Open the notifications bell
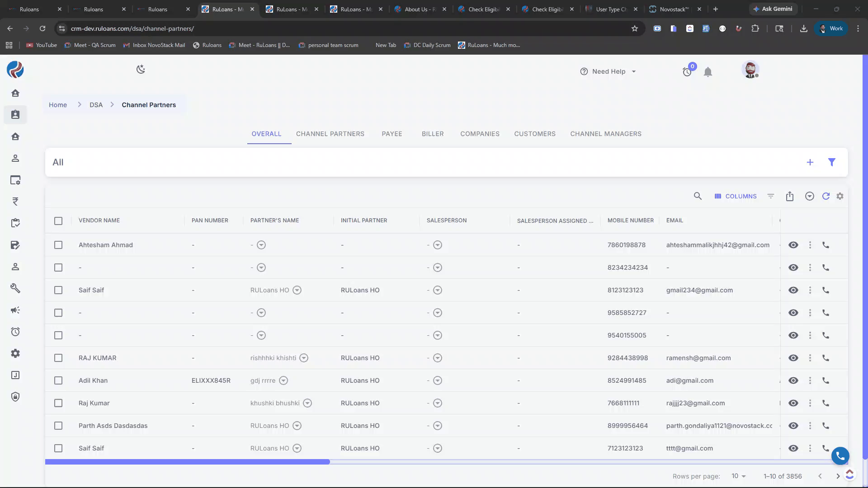Viewport: 868px width, 488px height. [x=708, y=72]
